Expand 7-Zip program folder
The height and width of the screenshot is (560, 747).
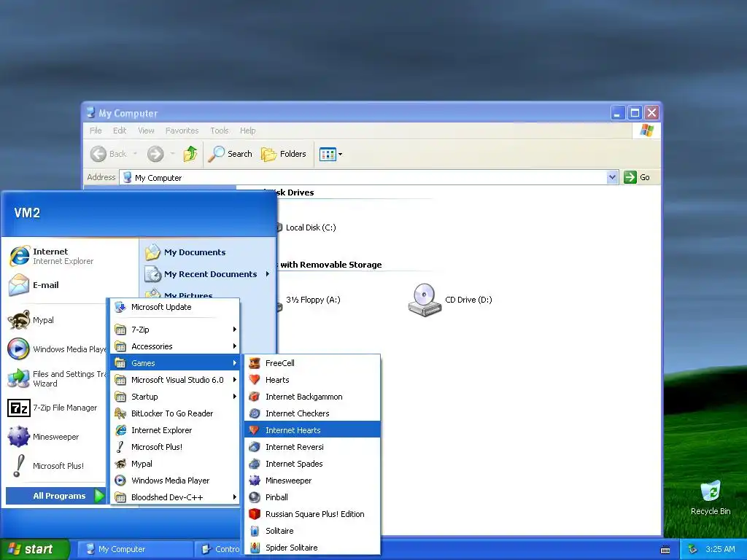pyautogui.click(x=175, y=330)
